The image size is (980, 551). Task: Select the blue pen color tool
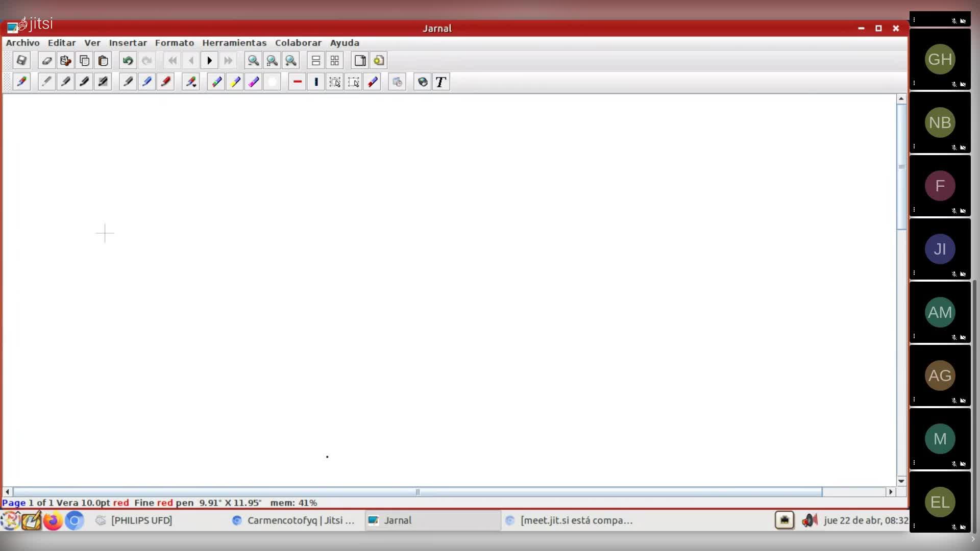[147, 82]
